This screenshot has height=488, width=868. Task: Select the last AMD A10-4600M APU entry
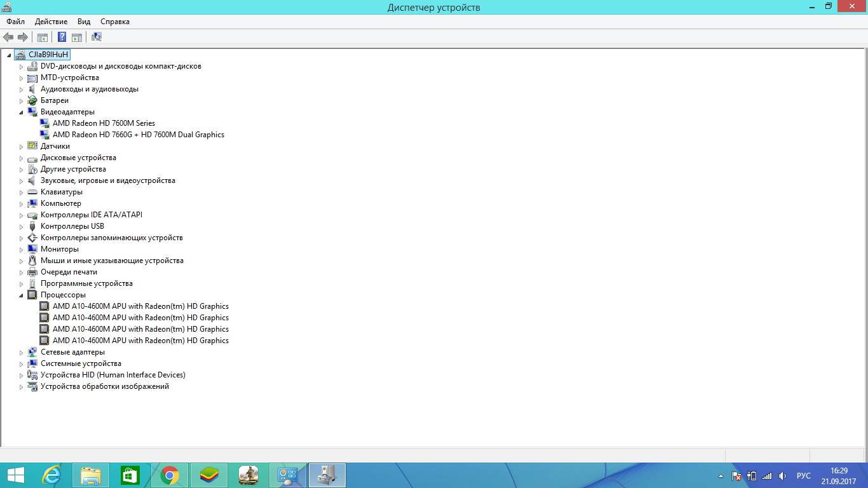tap(140, 341)
